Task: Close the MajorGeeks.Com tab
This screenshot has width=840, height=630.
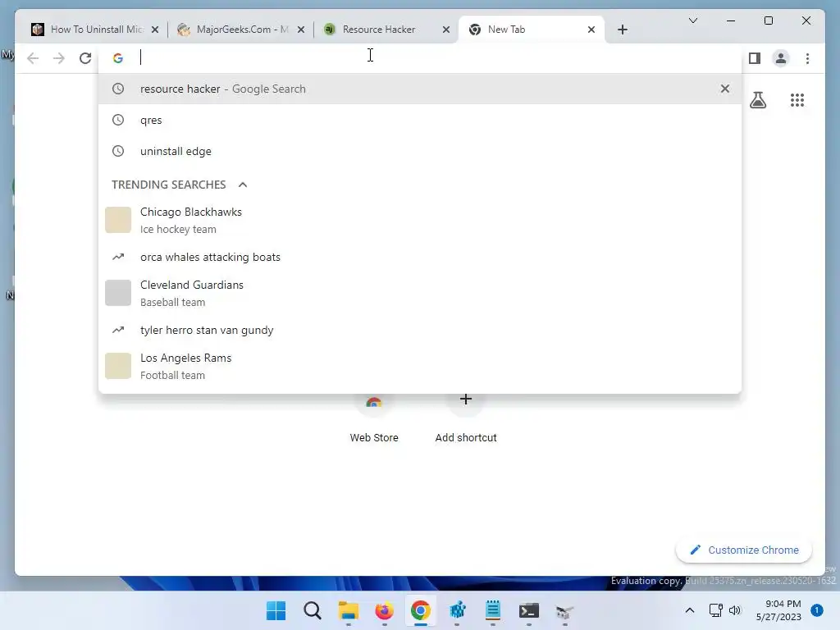Action: [x=301, y=30]
